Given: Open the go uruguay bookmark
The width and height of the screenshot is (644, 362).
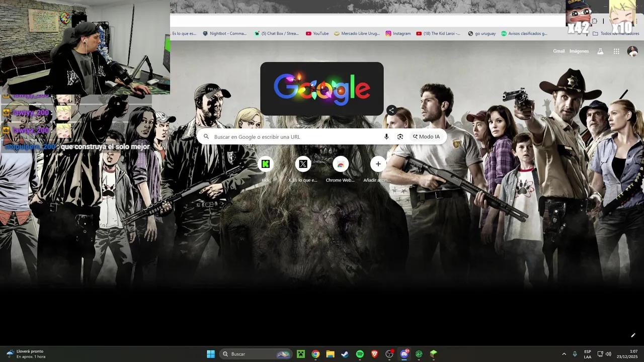Looking at the screenshot, I should coord(481,34).
